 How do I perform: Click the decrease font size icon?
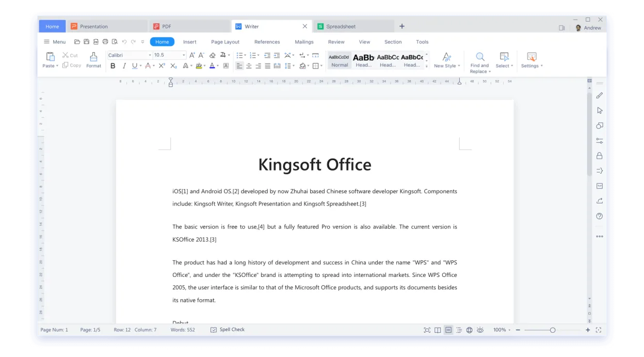coord(201,55)
